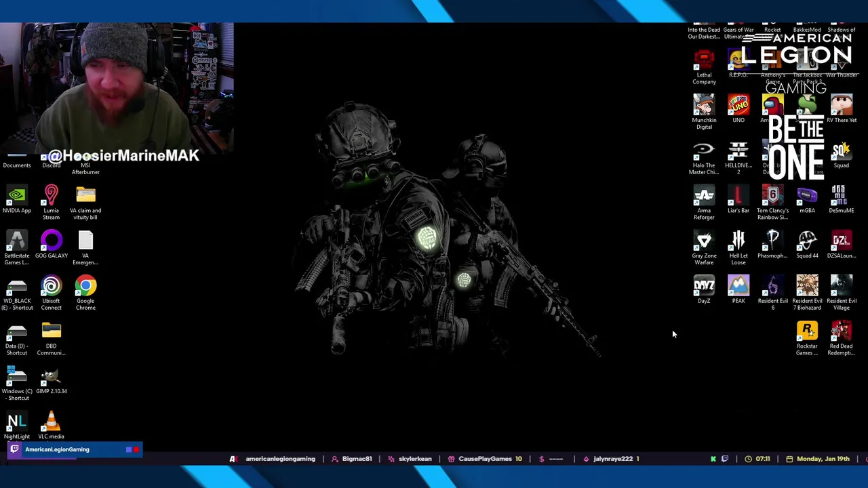Screen dimensions: 868x488
Task: Open the NightLight shortcut icon
Action: pyautogui.click(x=17, y=425)
